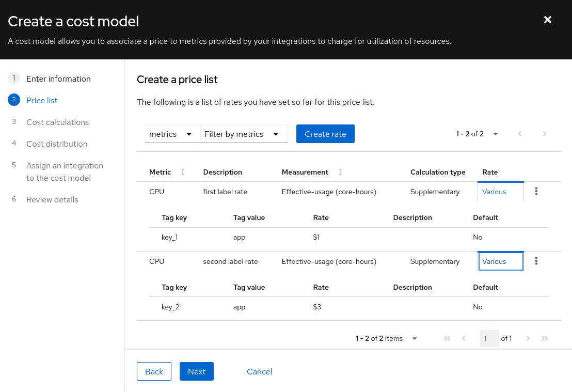This screenshot has width=572, height=392.
Task: Open kebab menu for second label rate
Action: click(x=536, y=261)
